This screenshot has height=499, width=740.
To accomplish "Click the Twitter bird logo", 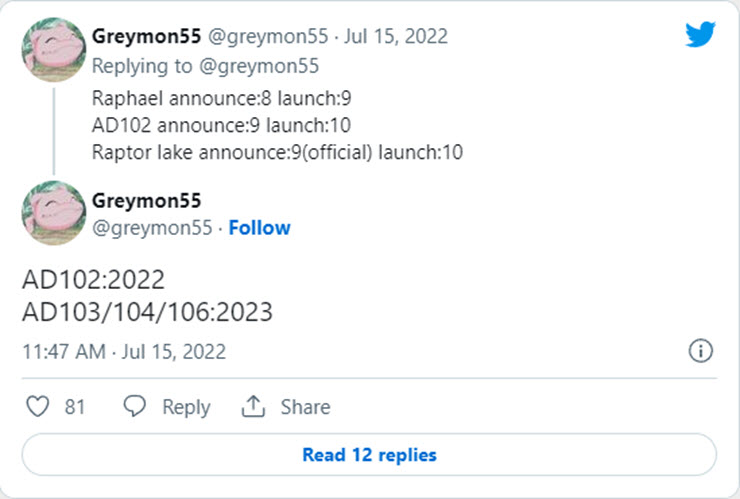I will tap(700, 35).
